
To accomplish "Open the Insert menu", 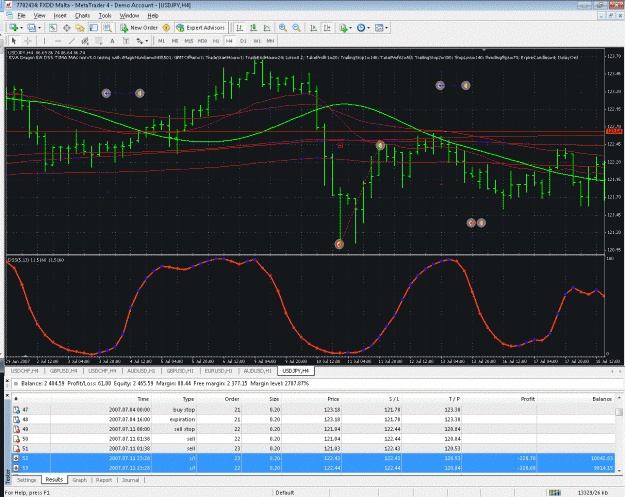I will [x=60, y=16].
